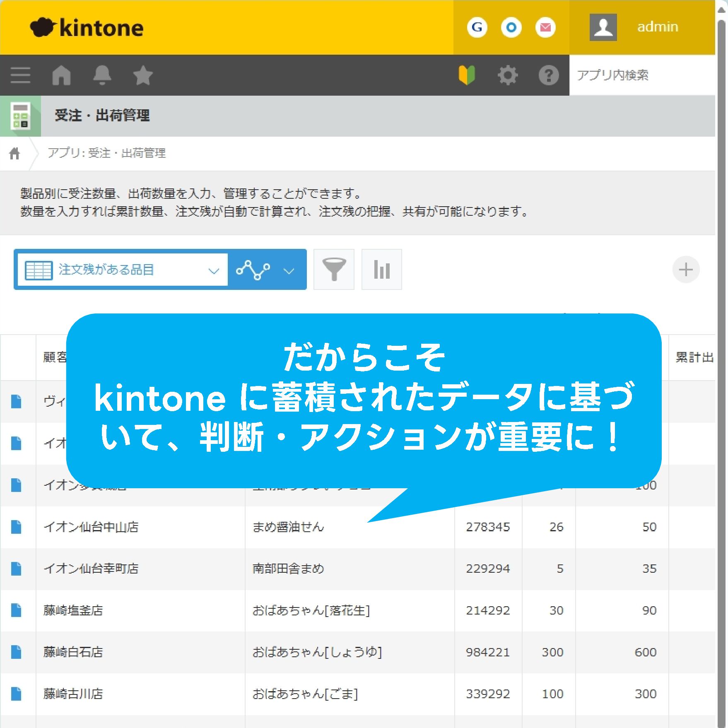Click the beginner guide leaf icon
728x728 pixels.
tap(467, 75)
